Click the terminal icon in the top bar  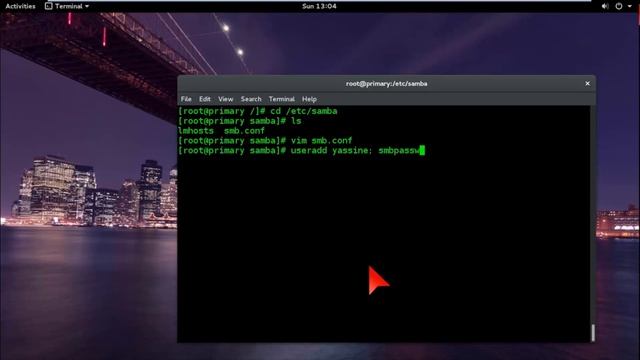(49, 6)
